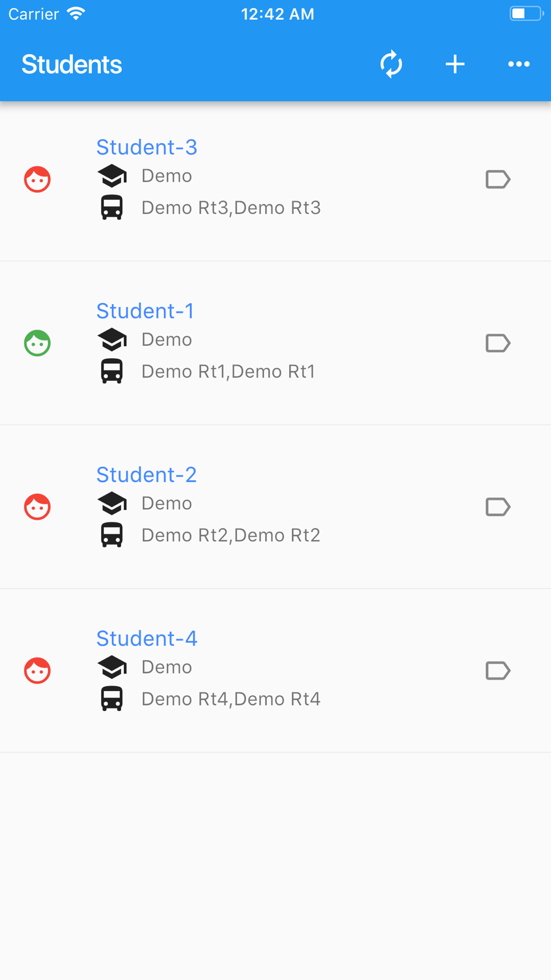Select the Student-4 name link
551x980 pixels.
tap(147, 638)
